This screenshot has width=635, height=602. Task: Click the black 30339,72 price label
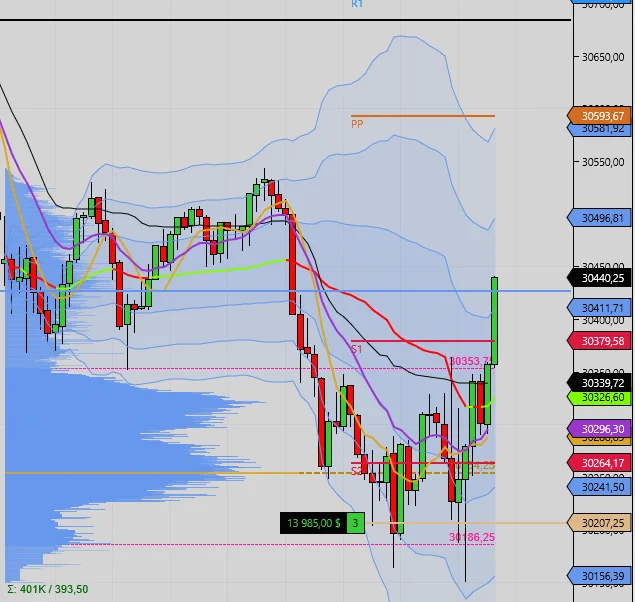click(599, 383)
